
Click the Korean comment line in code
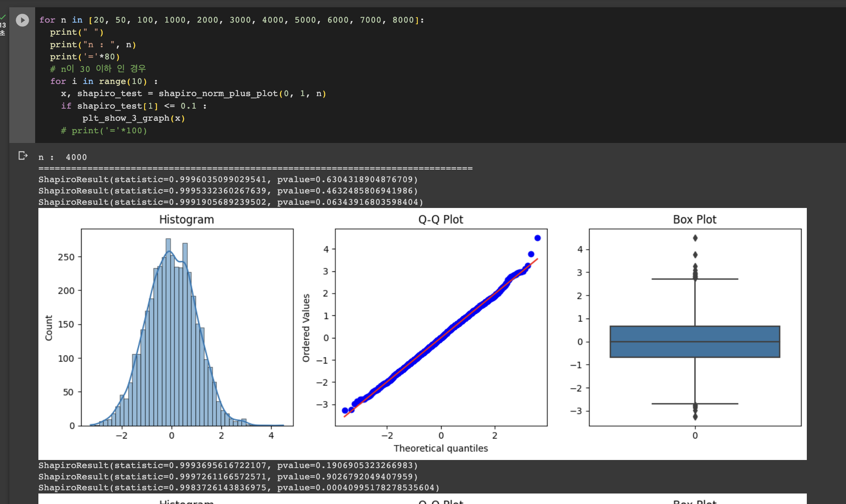(x=98, y=69)
